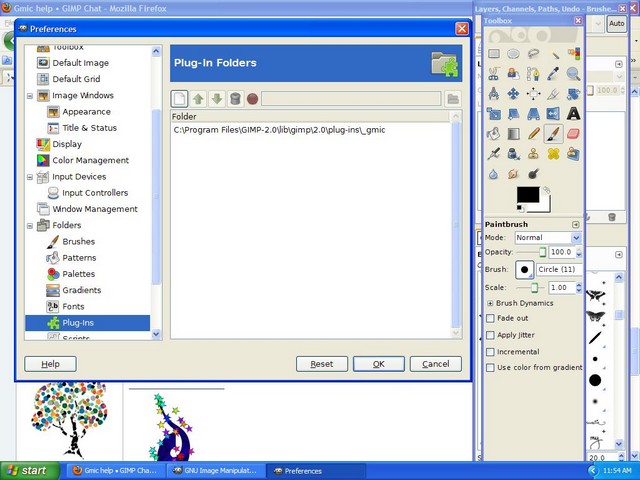
Task: Add a new plug-in folder entry
Action: [180, 99]
